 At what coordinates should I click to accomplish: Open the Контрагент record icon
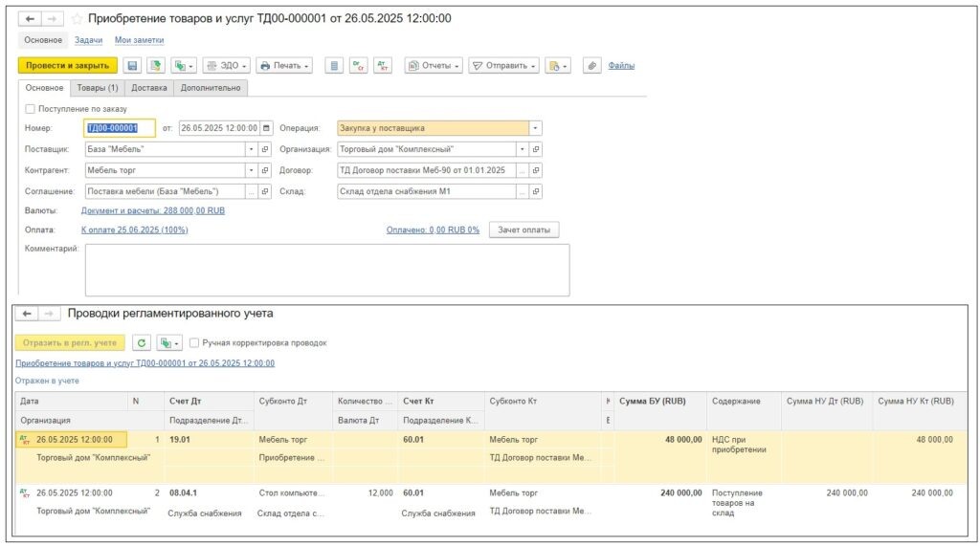coord(265,170)
